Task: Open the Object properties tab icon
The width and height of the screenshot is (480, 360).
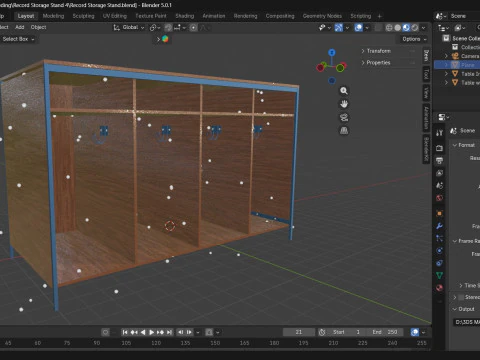Action: (x=439, y=213)
